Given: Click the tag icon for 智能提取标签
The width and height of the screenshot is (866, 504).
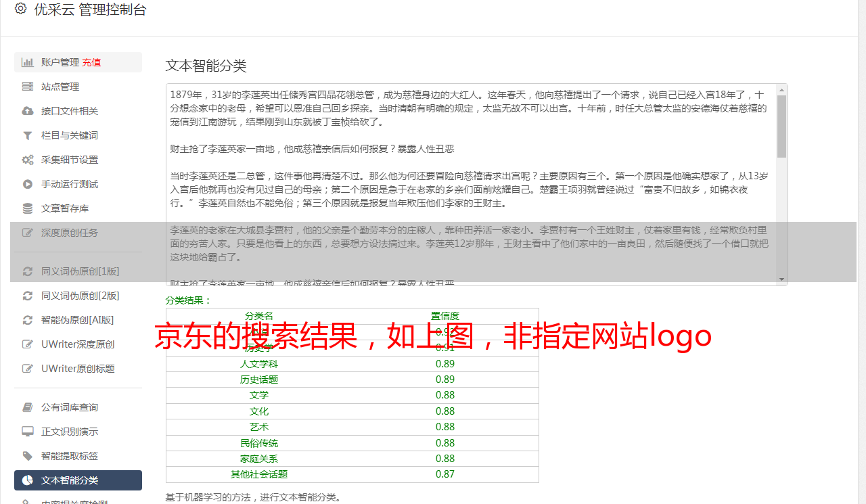Looking at the screenshot, I should pyautogui.click(x=28, y=456).
